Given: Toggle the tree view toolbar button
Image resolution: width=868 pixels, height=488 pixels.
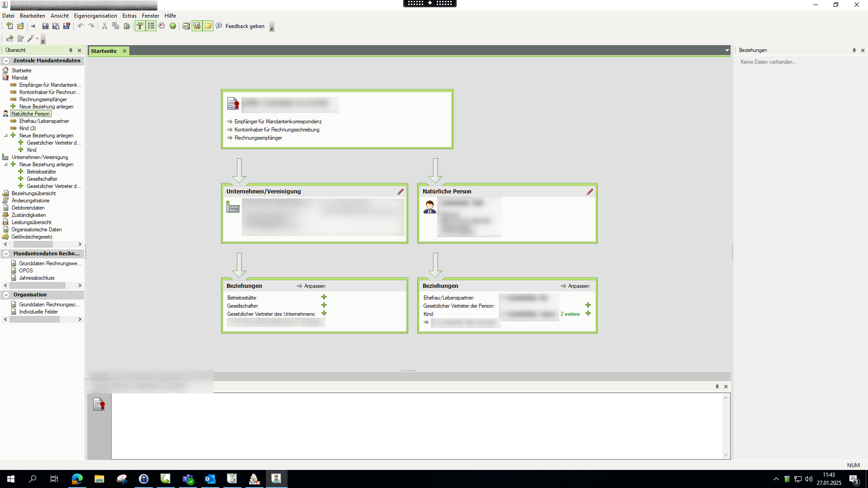Looking at the screenshot, I should coord(140,26).
